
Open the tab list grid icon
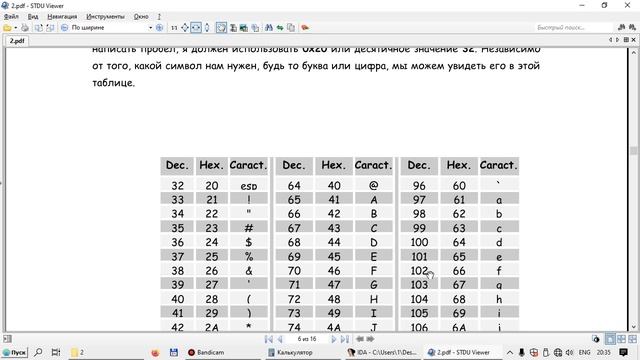[x=626, y=40]
